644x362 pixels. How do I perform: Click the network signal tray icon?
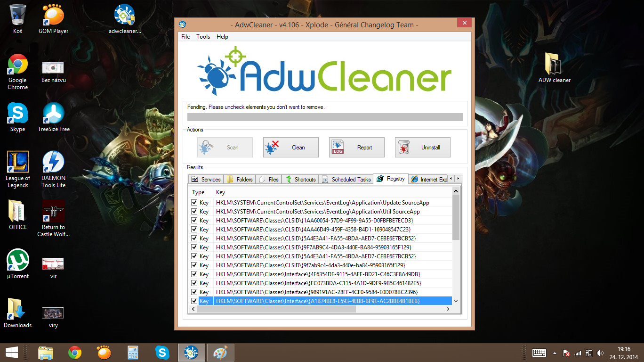578,353
